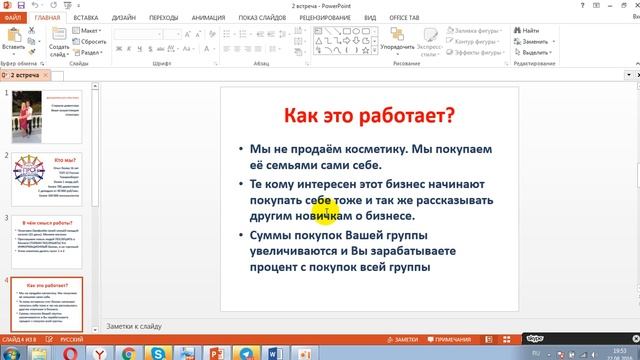
Task: Clear all formatting eraser icon
Action: point(212,34)
